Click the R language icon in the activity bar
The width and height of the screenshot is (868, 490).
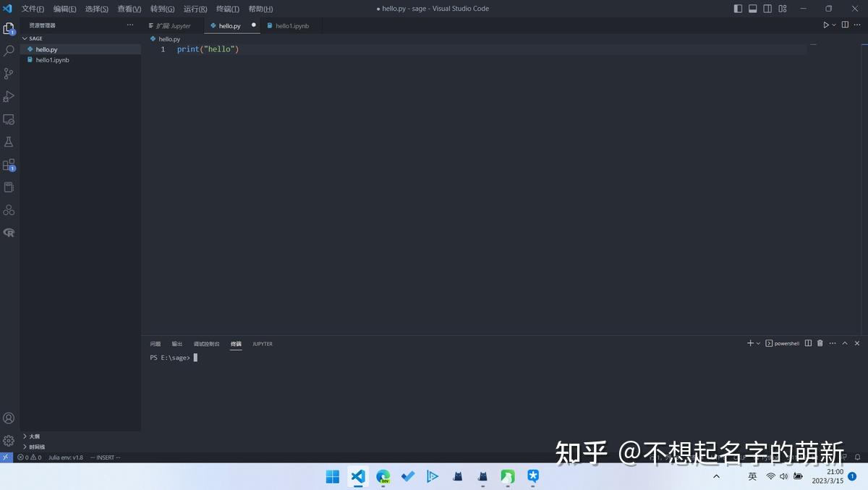(9, 232)
